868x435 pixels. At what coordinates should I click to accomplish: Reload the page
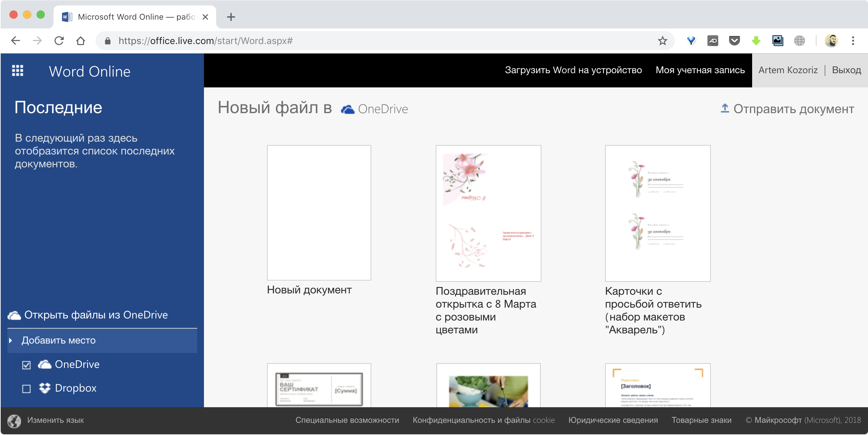[59, 41]
